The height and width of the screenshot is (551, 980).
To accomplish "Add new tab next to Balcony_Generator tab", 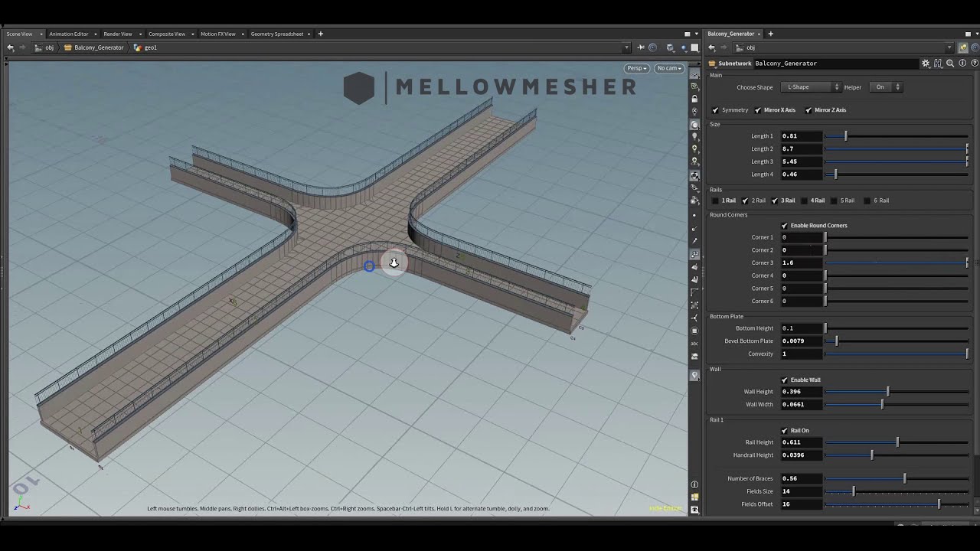I will pyautogui.click(x=770, y=34).
